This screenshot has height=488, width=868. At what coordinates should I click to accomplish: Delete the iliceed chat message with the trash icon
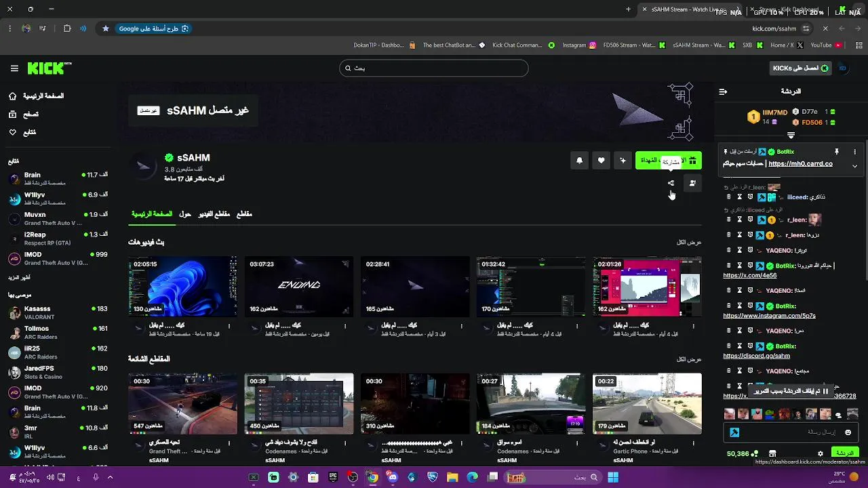(x=728, y=197)
